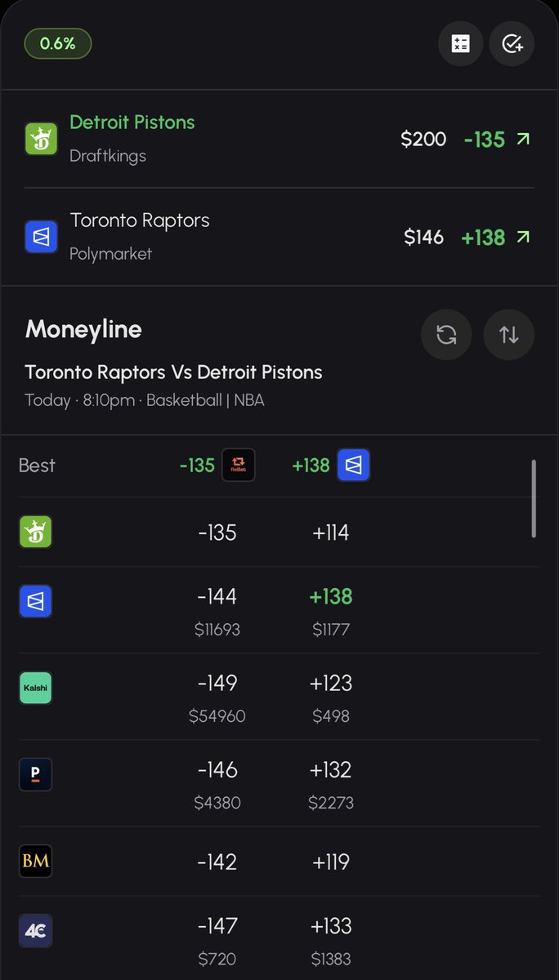Click the $4380 liquidity value
This screenshot has width=559, height=980.
click(217, 803)
